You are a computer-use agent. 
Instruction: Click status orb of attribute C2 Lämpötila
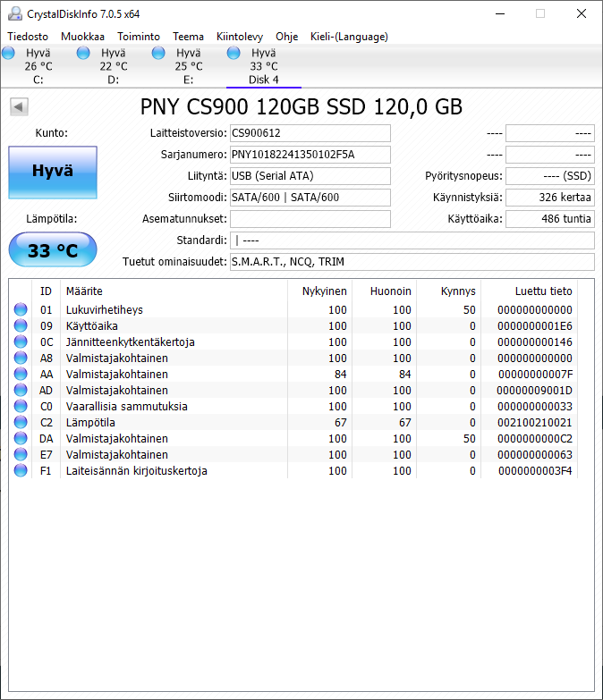[21, 422]
